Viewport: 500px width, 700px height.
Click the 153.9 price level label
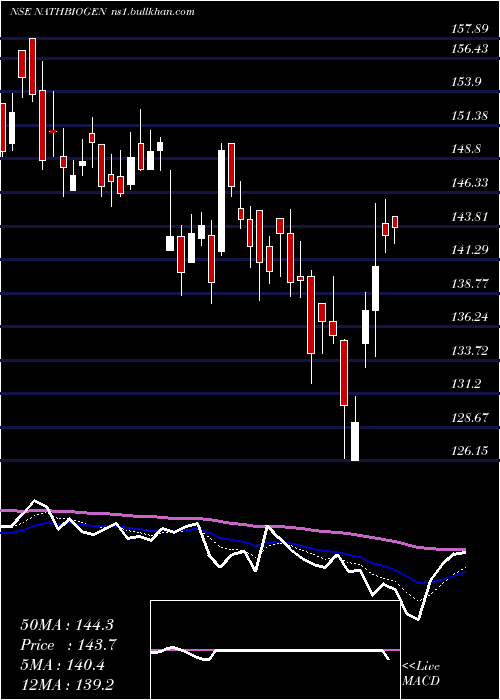[466, 82]
